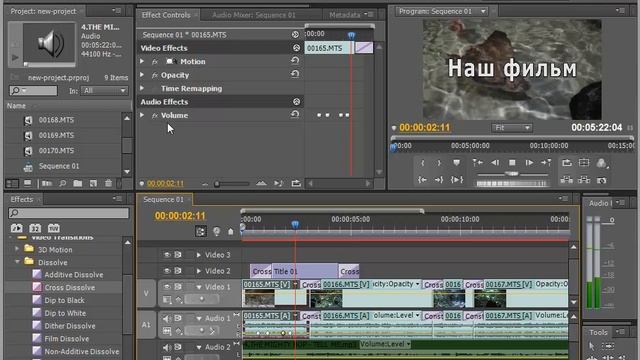The height and width of the screenshot is (360, 640).
Task: Toggle Video 2 track output eye
Action: 167,271
